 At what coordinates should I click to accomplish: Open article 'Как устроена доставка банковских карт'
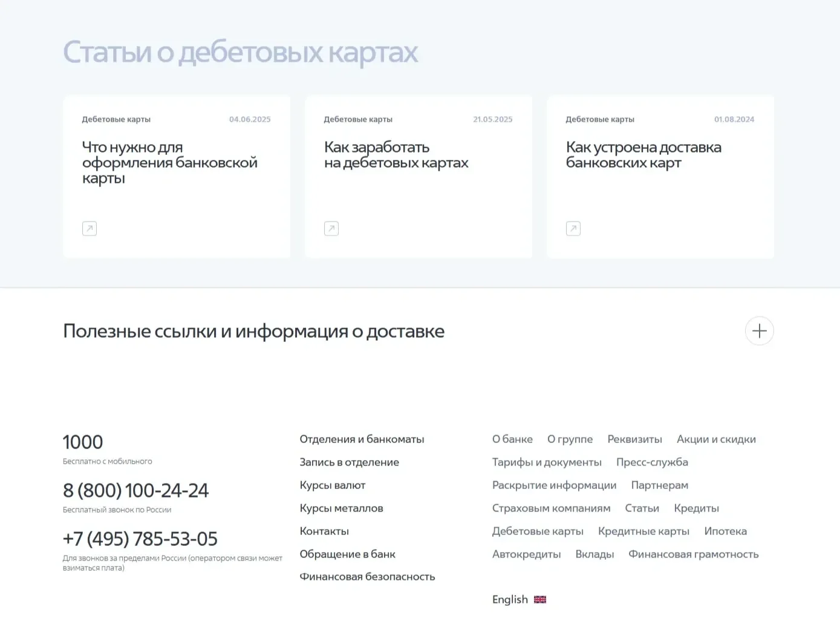[x=643, y=155]
